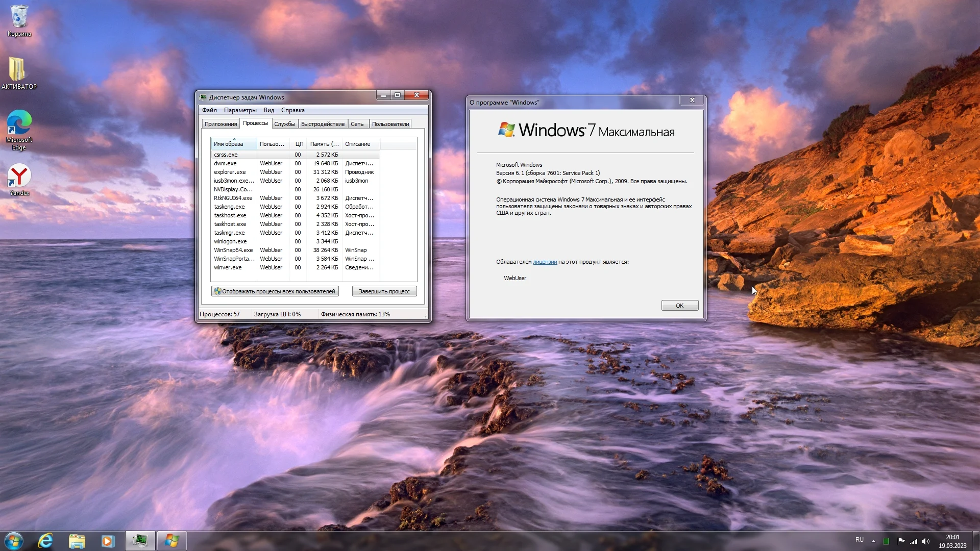Switch to the Службы tab

click(x=284, y=124)
